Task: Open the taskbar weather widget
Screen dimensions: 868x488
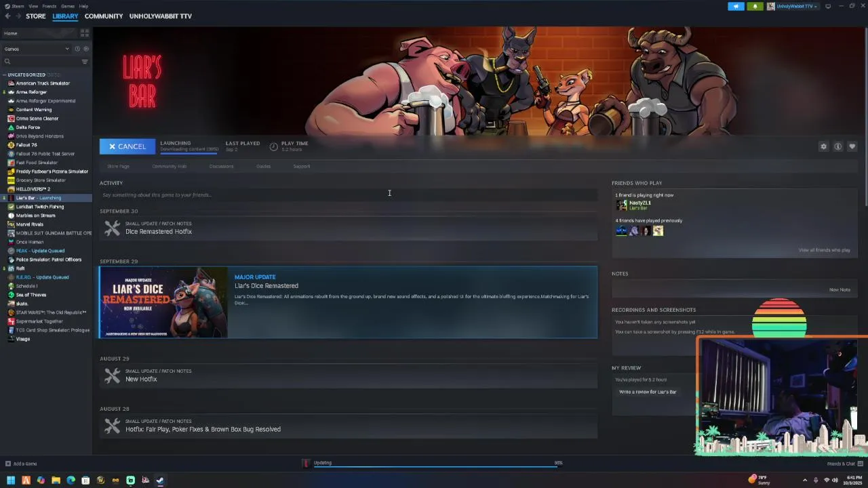Action: pos(759,480)
